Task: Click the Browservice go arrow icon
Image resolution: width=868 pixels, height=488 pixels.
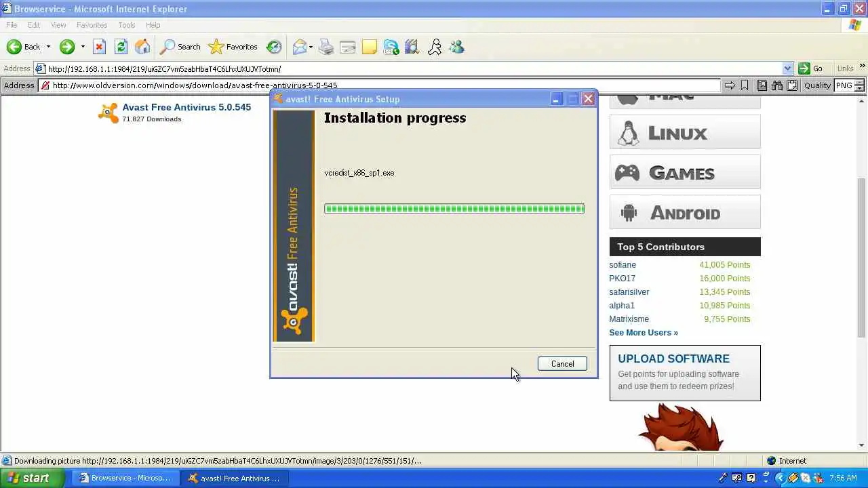Action: (x=730, y=85)
